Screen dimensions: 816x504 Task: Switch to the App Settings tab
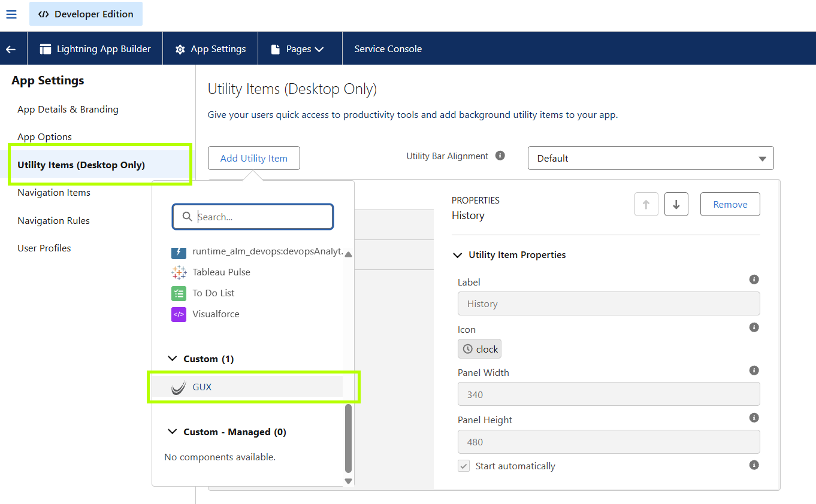coord(210,49)
